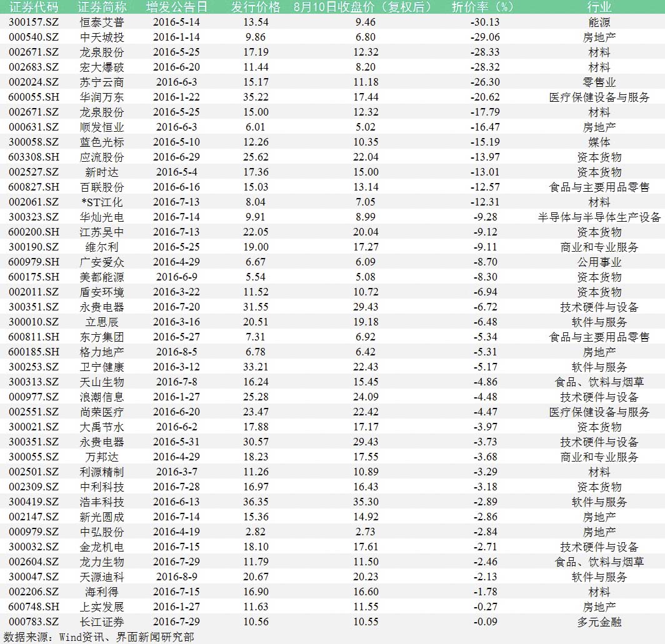Screen dimensions: 665x644
Task: Click the 大禹节水 cell
Action: [102, 427]
